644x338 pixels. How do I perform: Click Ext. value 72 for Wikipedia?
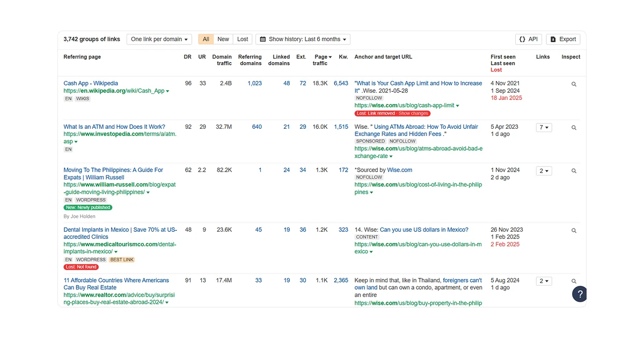[x=303, y=84]
